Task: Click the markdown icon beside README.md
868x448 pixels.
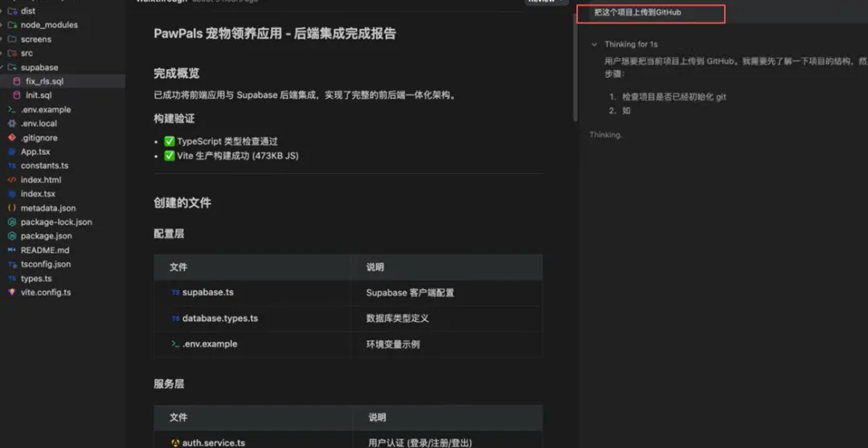Action: 11,250
